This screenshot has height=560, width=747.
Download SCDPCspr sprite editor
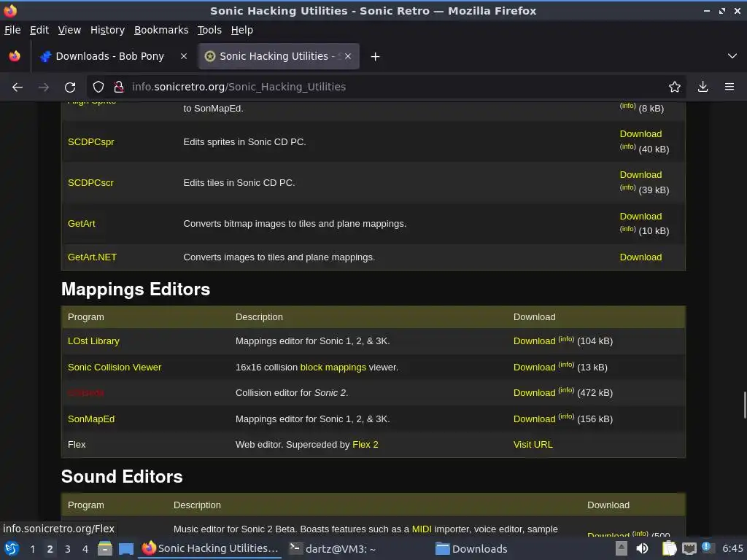tap(640, 134)
